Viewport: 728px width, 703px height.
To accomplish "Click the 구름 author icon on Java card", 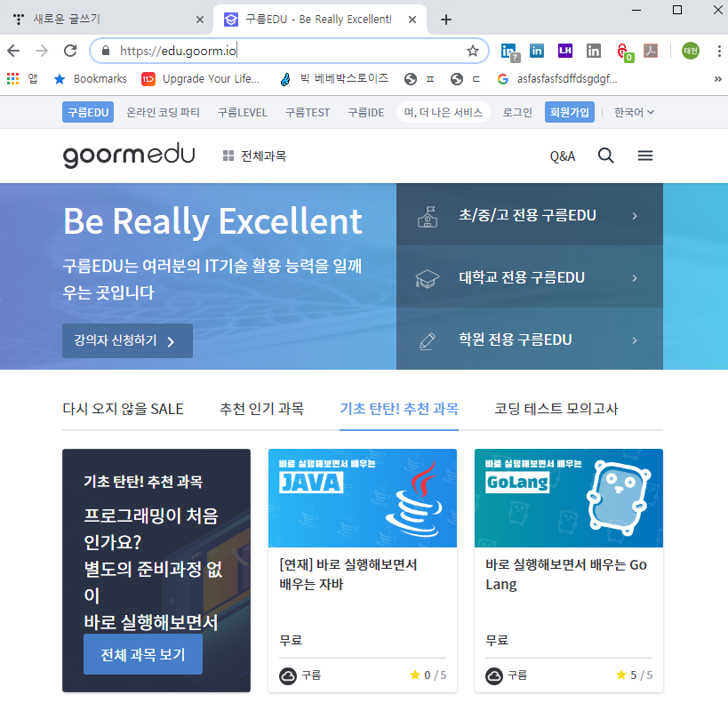I will click(x=288, y=675).
